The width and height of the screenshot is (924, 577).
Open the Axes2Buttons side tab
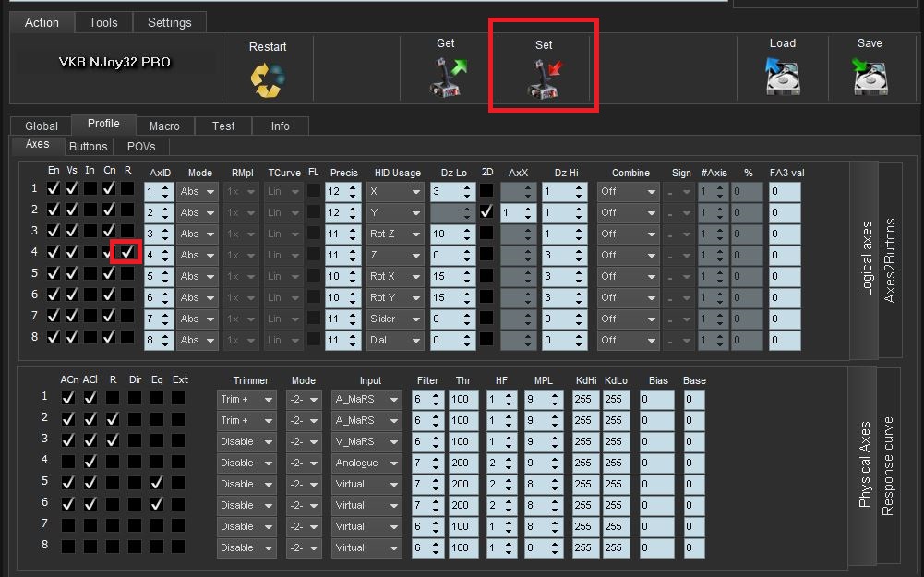pos(890,262)
